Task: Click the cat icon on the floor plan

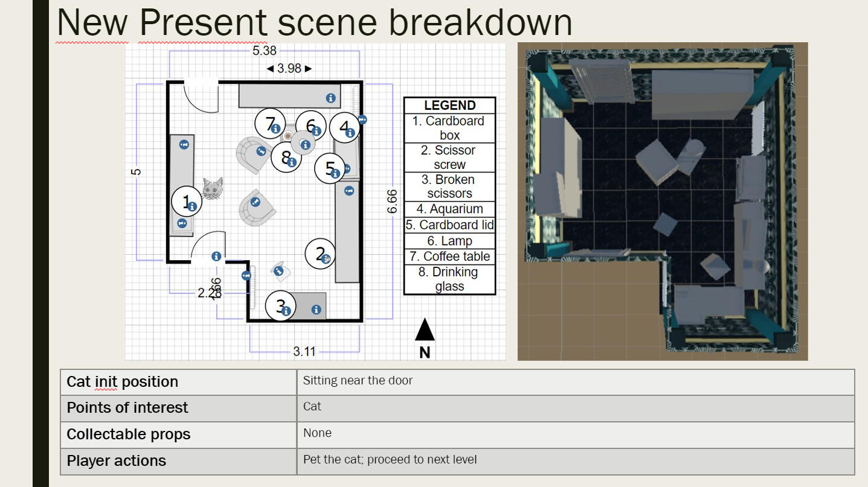Action: pyautogui.click(x=212, y=188)
